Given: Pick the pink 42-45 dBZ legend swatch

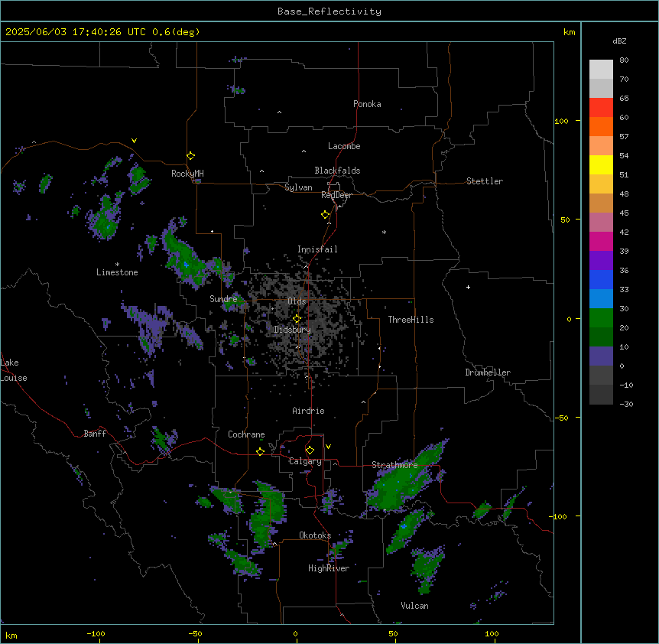Looking at the screenshot, I should [x=601, y=223].
